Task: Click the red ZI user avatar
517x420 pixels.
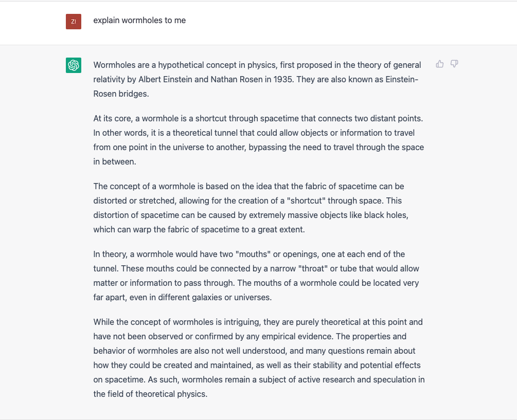Action: [74, 22]
